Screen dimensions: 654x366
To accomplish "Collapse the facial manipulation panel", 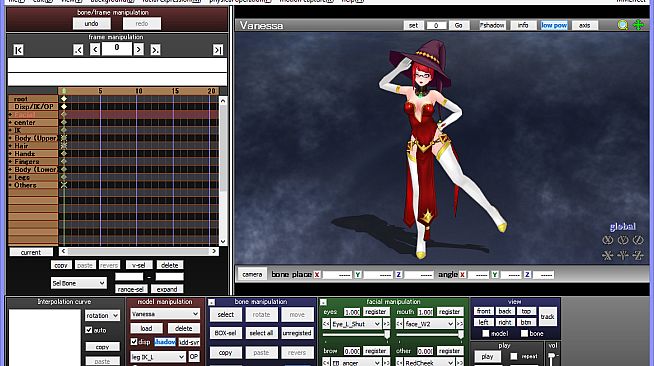I will click(x=323, y=302).
